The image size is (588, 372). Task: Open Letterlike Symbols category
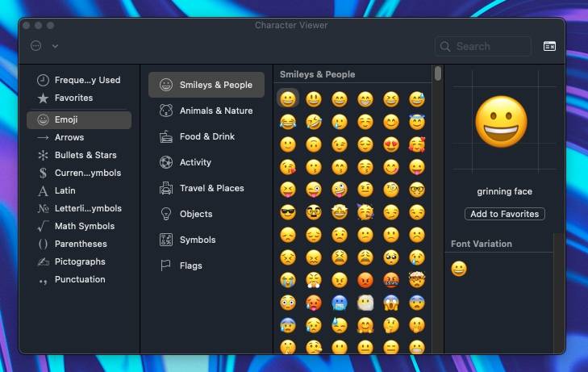[x=80, y=208]
